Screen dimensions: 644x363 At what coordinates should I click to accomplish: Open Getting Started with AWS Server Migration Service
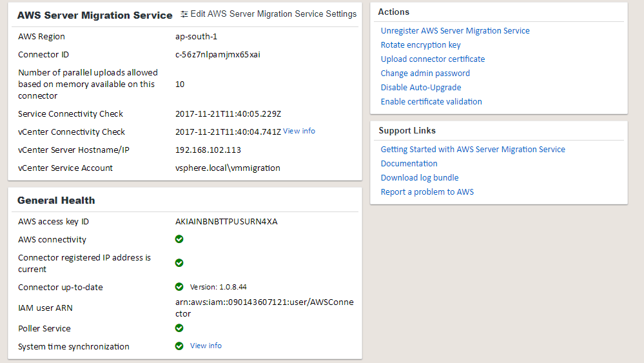click(x=473, y=150)
